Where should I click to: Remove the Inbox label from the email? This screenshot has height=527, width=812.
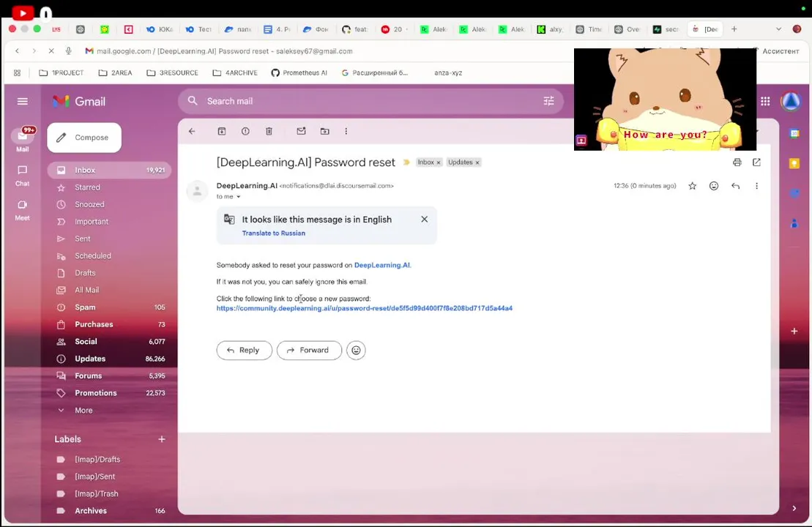pyautogui.click(x=438, y=162)
